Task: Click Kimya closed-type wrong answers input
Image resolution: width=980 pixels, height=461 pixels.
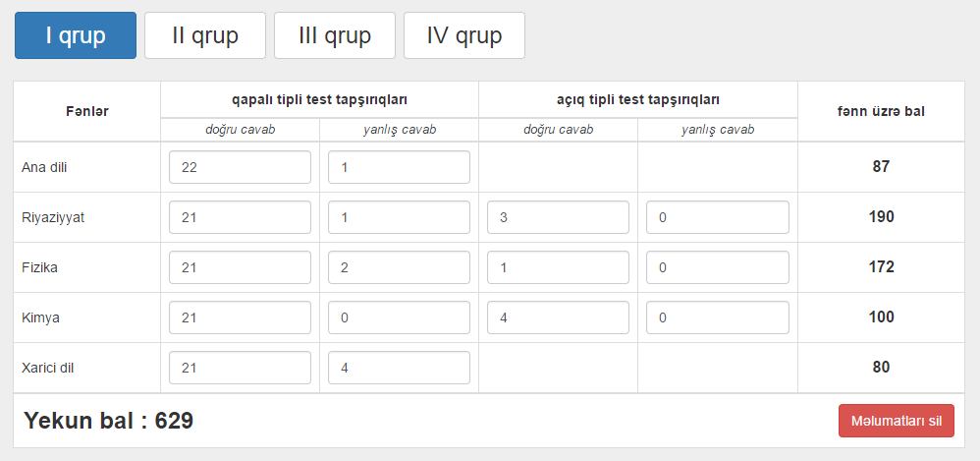Action: click(399, 317)
